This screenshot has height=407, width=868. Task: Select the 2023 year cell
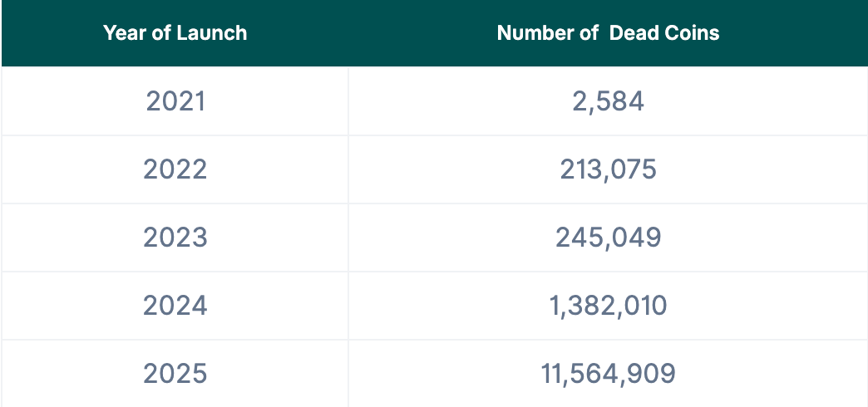[175, 238]
